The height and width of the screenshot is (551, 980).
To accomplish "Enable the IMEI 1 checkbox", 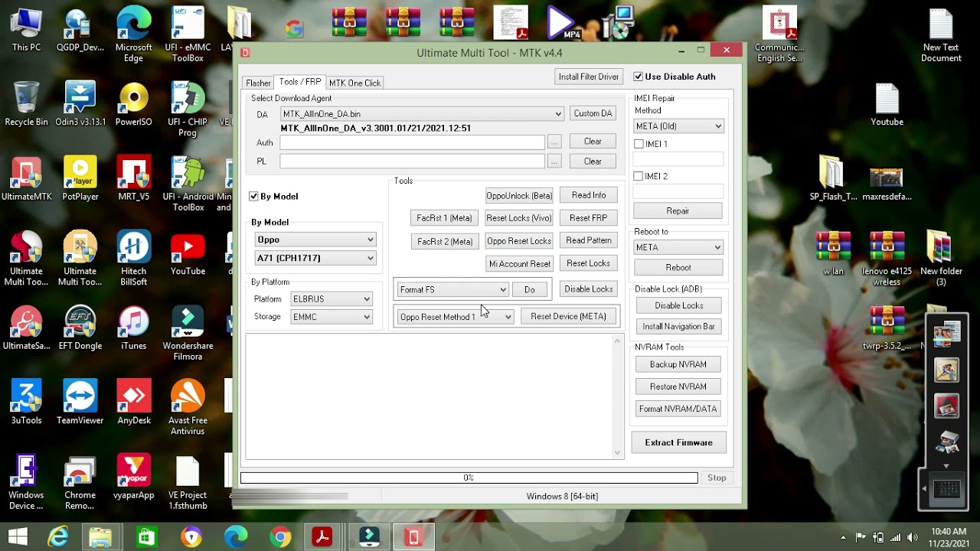I will point(639,144).
